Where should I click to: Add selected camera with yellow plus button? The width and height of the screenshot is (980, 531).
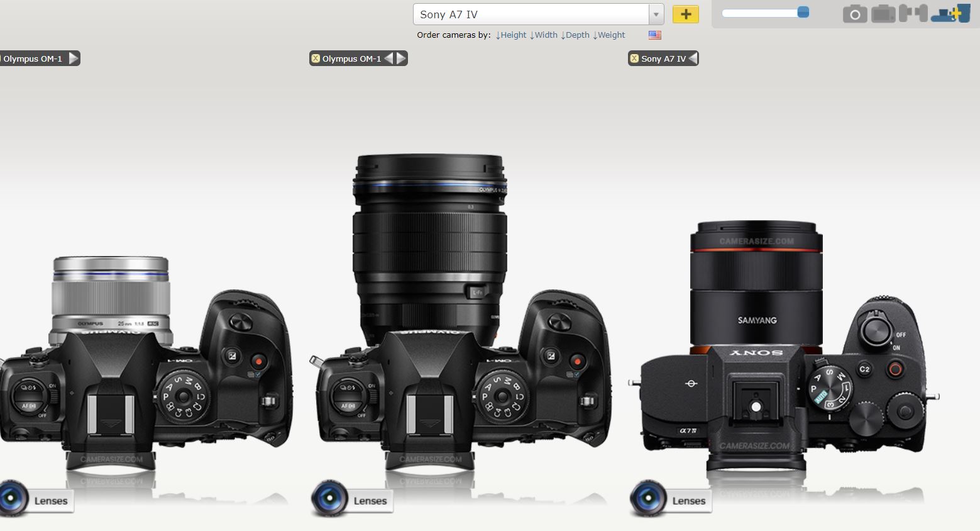pos(686,14)
